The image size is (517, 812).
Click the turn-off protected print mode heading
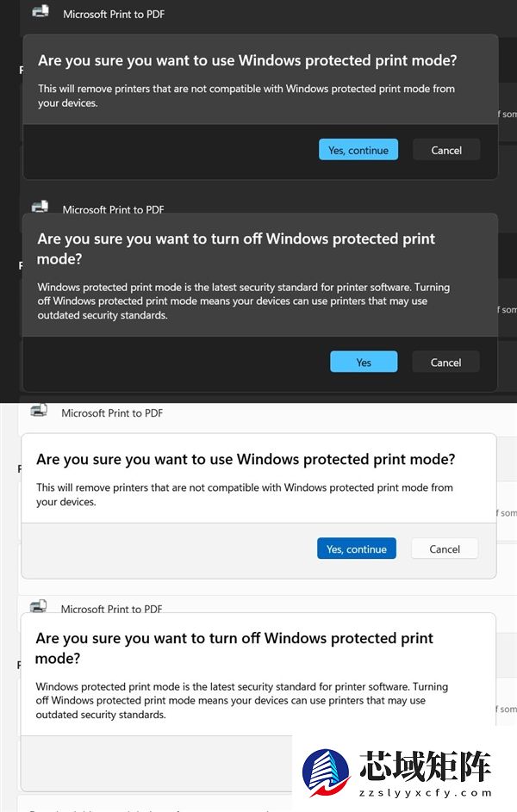[239, 247]
